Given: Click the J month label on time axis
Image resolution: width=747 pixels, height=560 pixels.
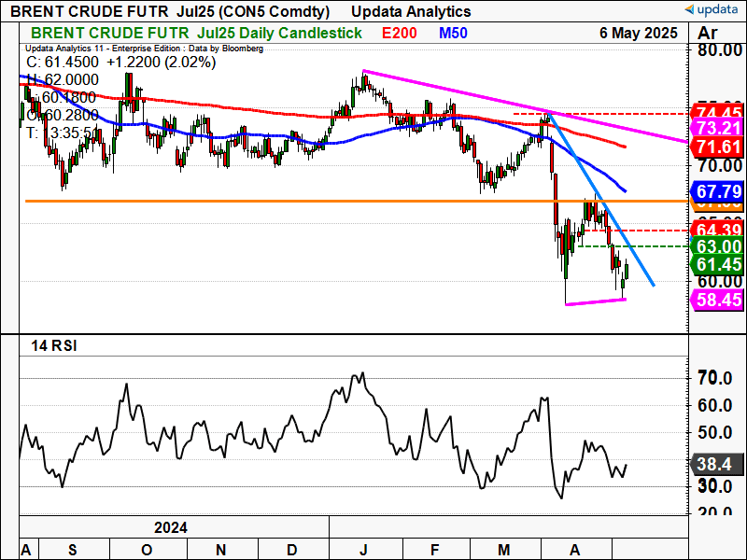Looking at the screenshot, I should tap(363, 550).
